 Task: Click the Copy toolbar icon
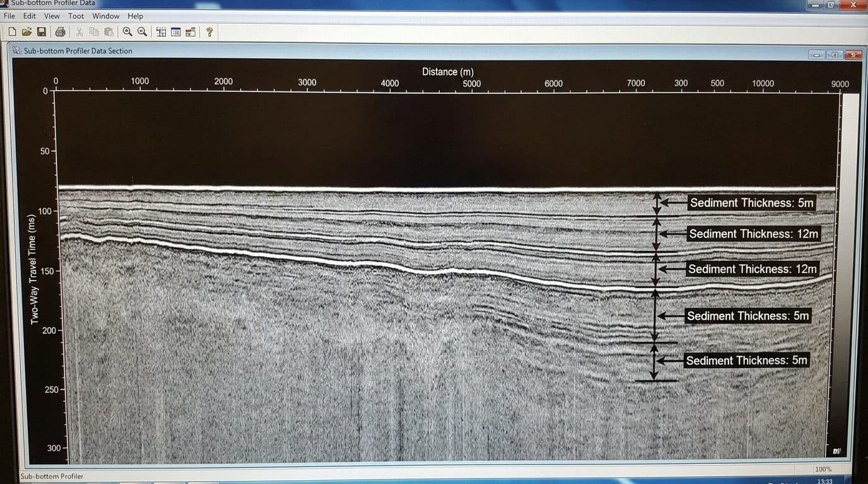point(94,32)
